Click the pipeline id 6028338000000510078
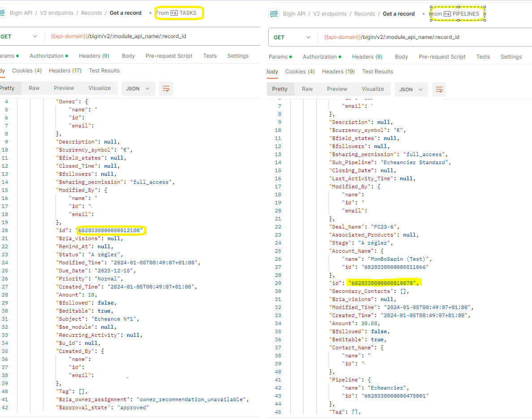The width and height of the screenshot is (532, 420). 382,283
